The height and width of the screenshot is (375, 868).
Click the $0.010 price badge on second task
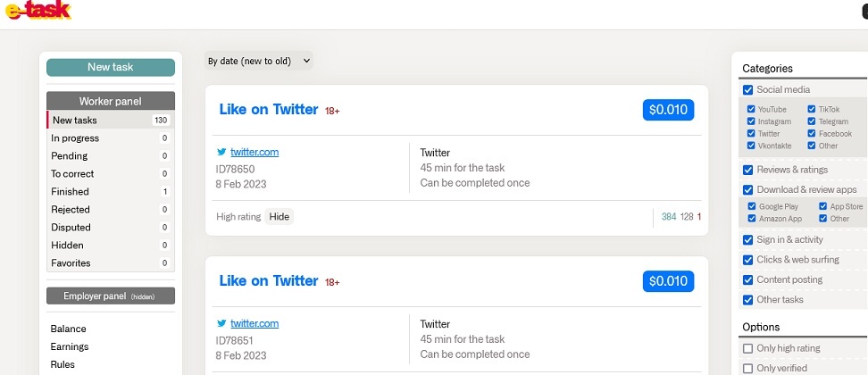tap(668, 281)
